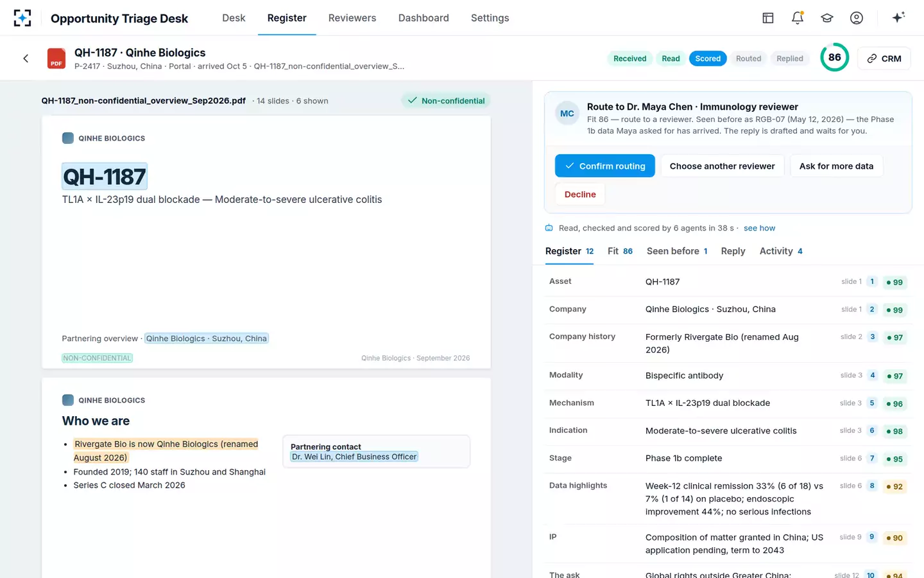The image size is (924, 578).
Task: Click the Non-confidential badge
Action: pos(446,101)
